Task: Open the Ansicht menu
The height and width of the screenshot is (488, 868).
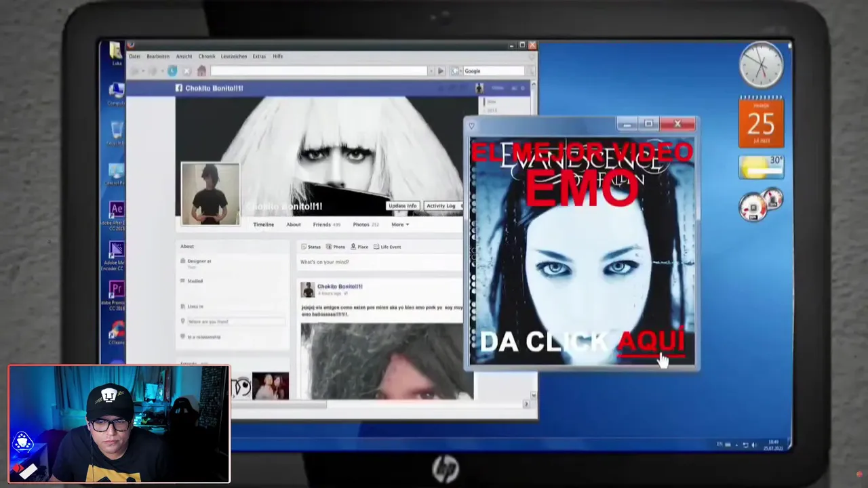Action: (184, 56)
